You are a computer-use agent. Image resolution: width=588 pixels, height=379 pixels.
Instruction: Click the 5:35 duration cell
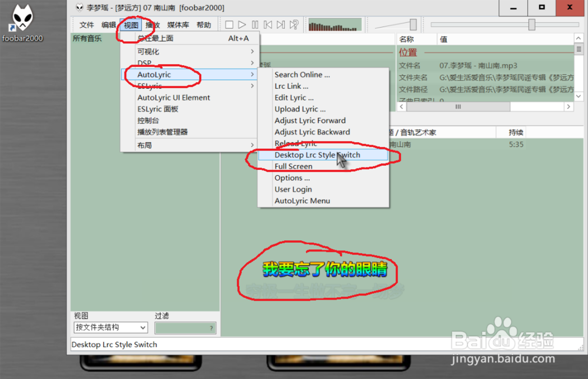tap(516, 145)
